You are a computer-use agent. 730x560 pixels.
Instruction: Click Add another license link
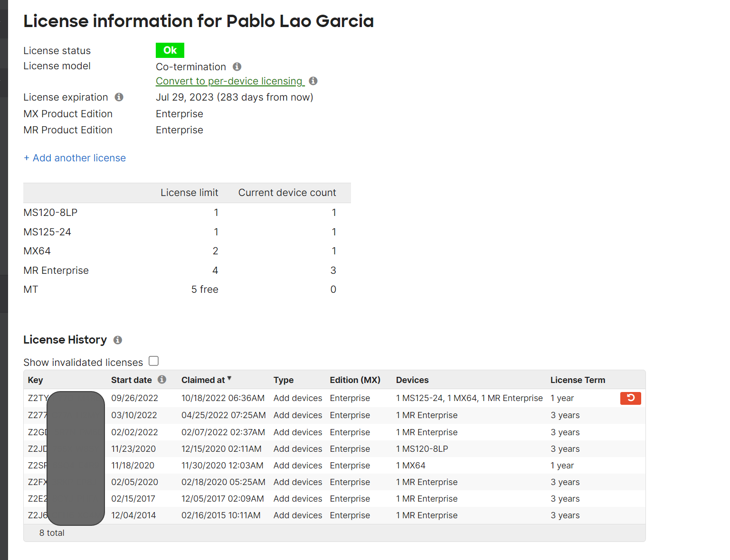(75, 158)
